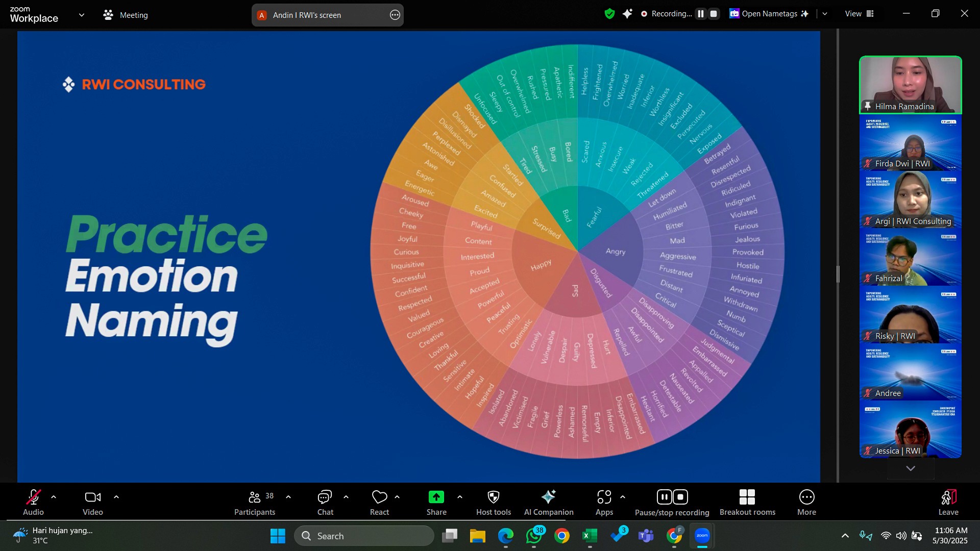
Task: Open the View layout menu
Action: [x=859, y=14]
